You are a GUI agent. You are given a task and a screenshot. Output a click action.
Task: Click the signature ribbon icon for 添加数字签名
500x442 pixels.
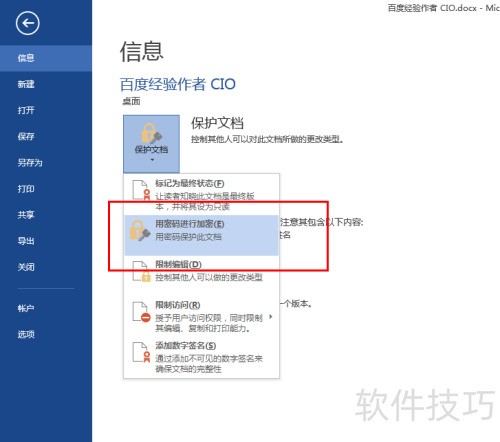(141, 352)
